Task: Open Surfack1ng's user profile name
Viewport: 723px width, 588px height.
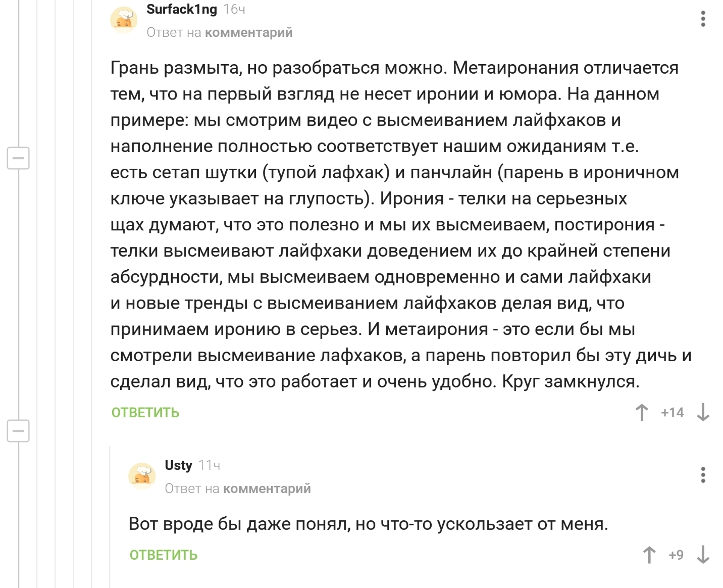Action: click(182, 9)
